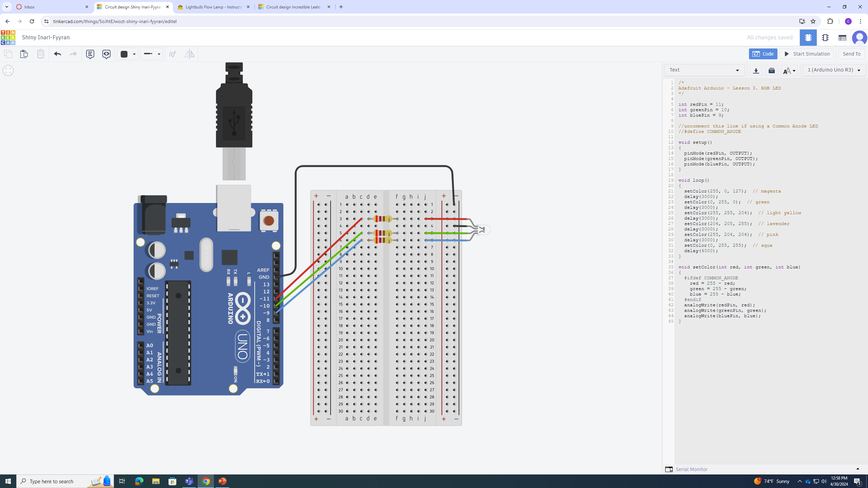This screenshot has width=868, height=488.
Task: Open the user profile avatar
Action: point(860,38)
